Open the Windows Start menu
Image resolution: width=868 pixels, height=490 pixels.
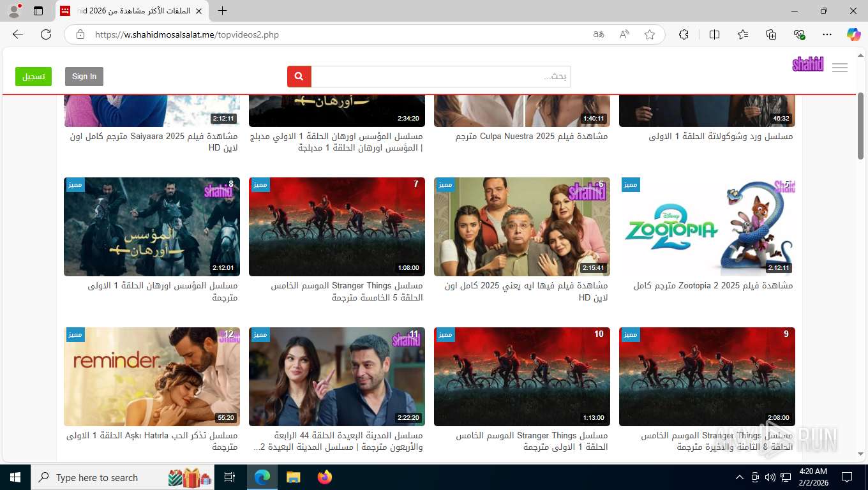(x=15, y=477)
